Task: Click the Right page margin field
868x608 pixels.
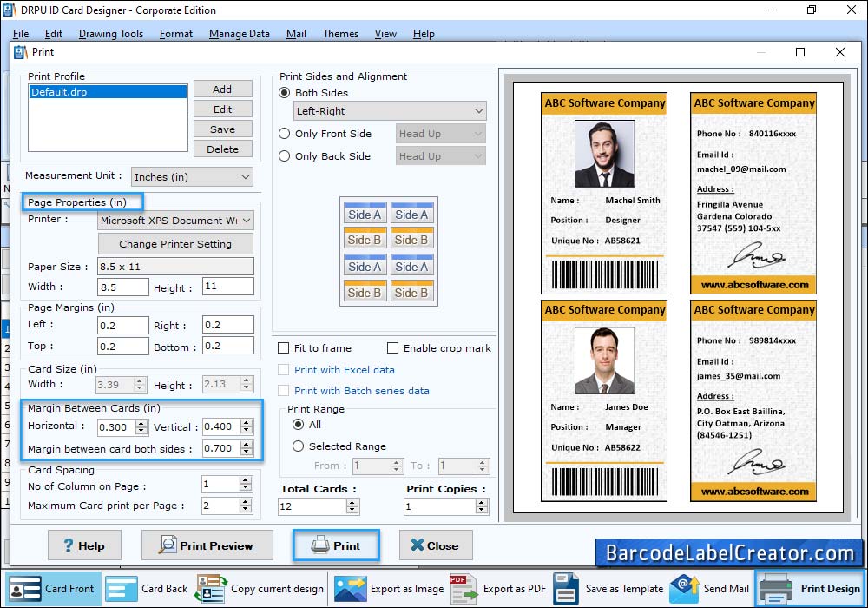Action: click(x=228, y=325)
